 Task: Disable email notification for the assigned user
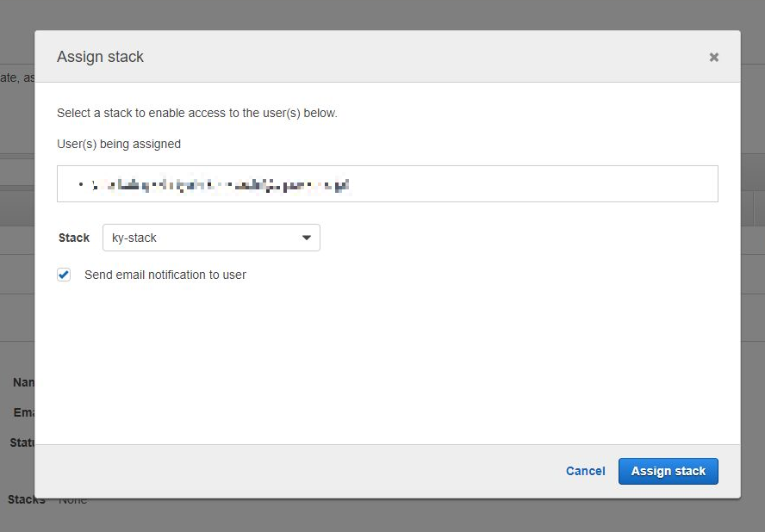pyautogui.click(x=64, y=274)
